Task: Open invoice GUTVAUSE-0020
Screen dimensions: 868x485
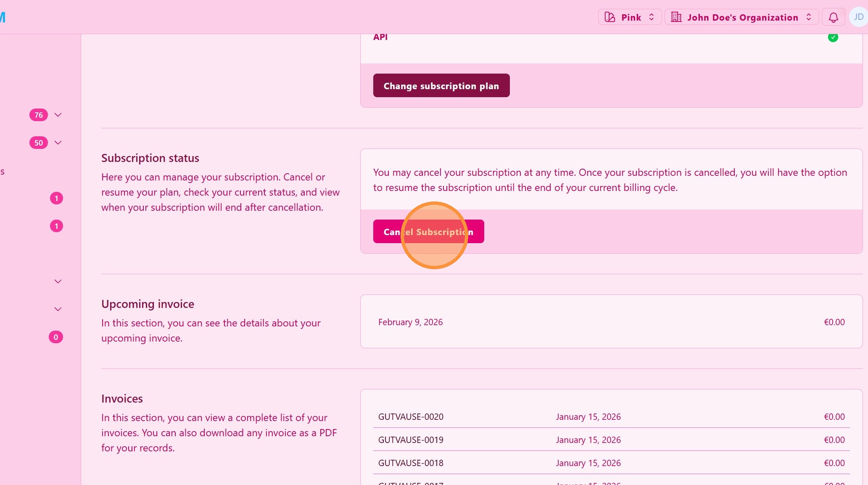Action: point(411,416)
